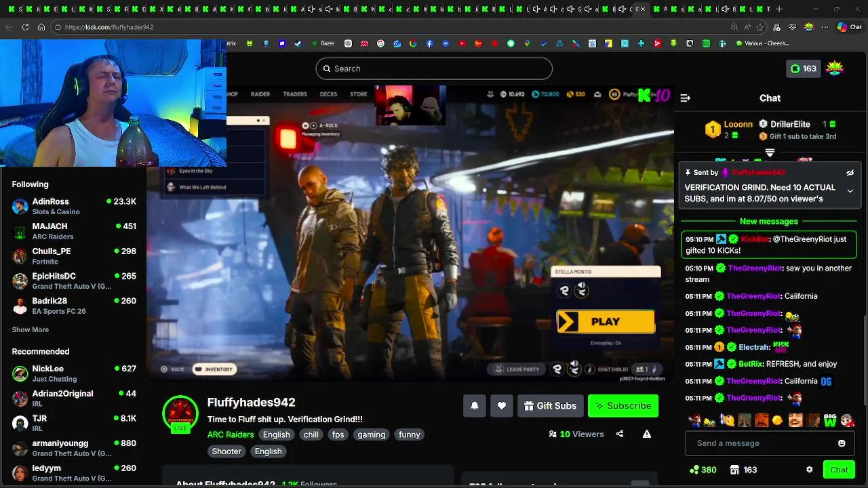Open Various - Cheech bookmark folder

coord(763,43)
